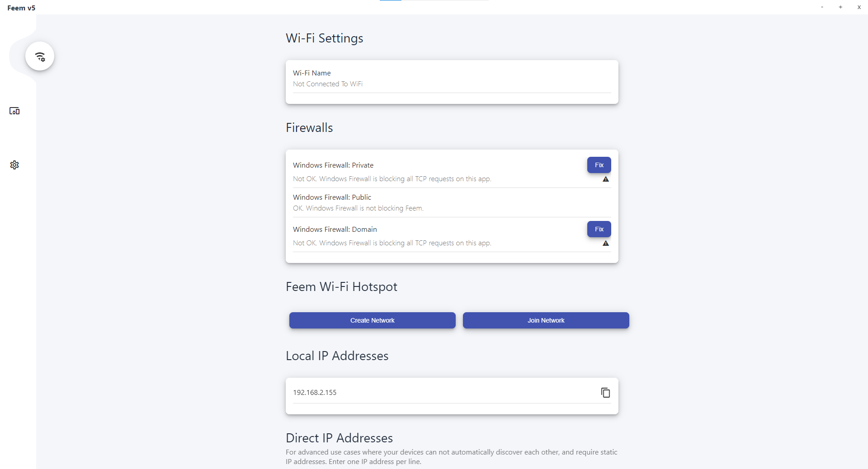This screenshot has width=868, height=469.
Task: Close the Feem v5 window
Action: [859, 7]
